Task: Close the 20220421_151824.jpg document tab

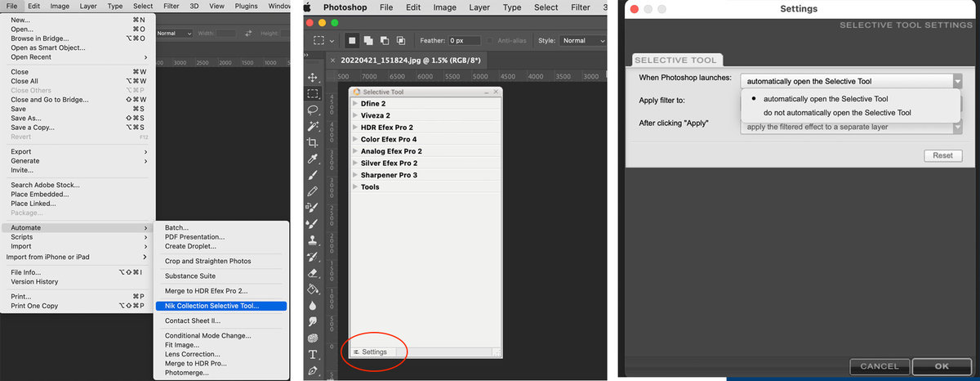Action: coord(332,61)
